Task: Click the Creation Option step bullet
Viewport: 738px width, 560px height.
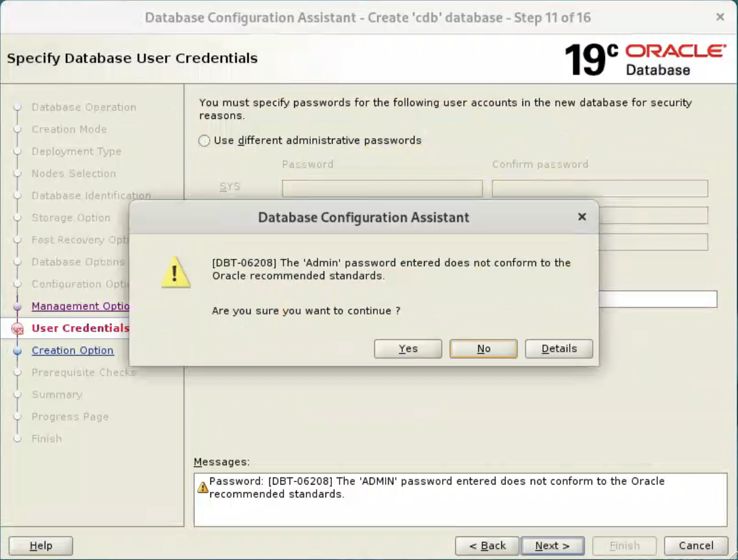Action: pyautogui.click(x=17, y=350)
